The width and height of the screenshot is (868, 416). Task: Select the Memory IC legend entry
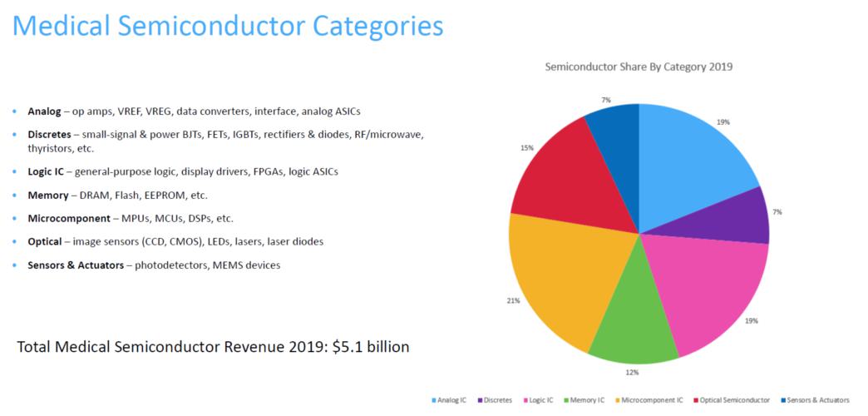[x=587, y=400]
